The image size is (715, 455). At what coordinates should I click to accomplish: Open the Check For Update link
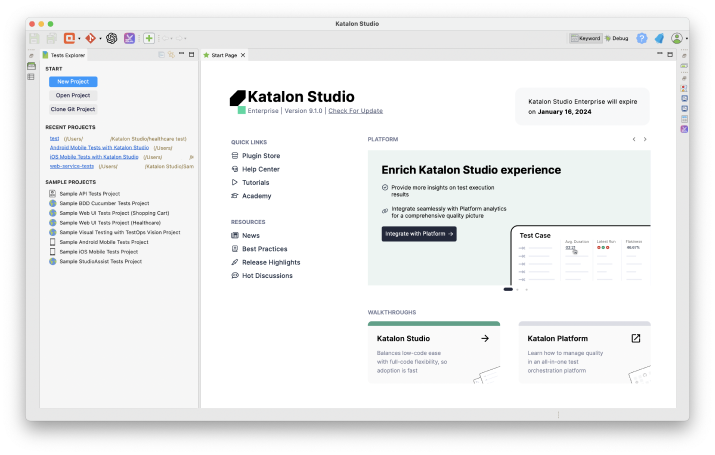tap(355, 111)
